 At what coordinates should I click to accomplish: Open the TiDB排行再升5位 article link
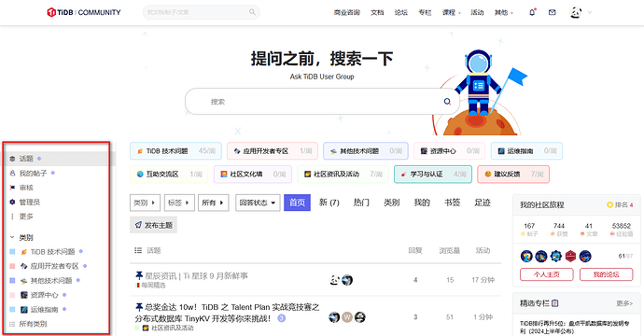(575, 327)
